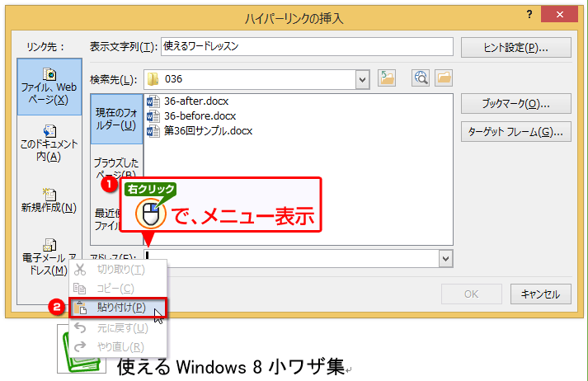Open the browse for file folder icon
This screenshot has width=588, height=381.
444,78
